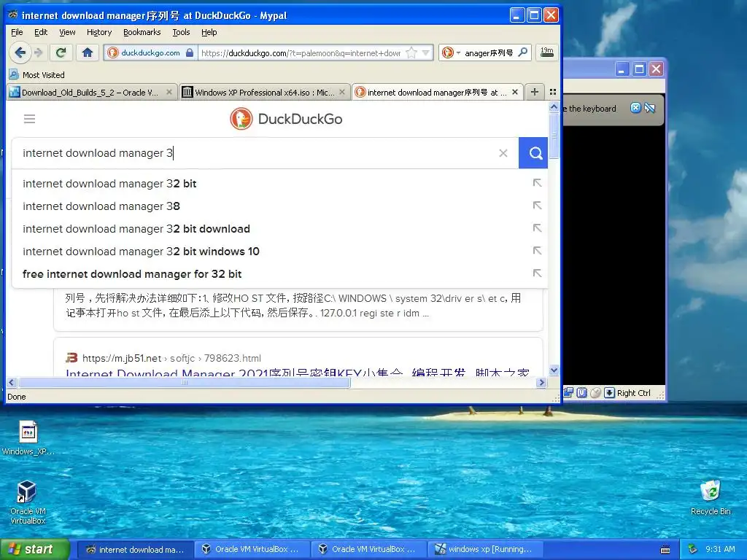This screenshot has width=747, height=560.
Task: Open the Bookmarks menu
Action: 142,32
